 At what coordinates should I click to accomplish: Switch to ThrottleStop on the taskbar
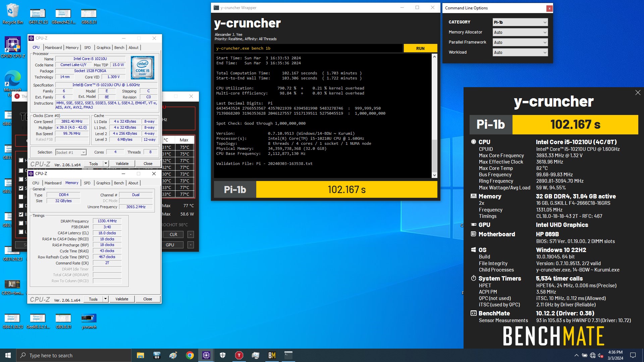[239, 355]
